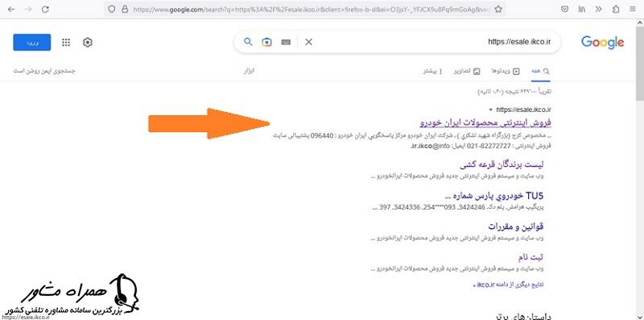The width and height of the screenshot is (644, 320).
Task: Select the All (همه) results tab
Action: 540,71
